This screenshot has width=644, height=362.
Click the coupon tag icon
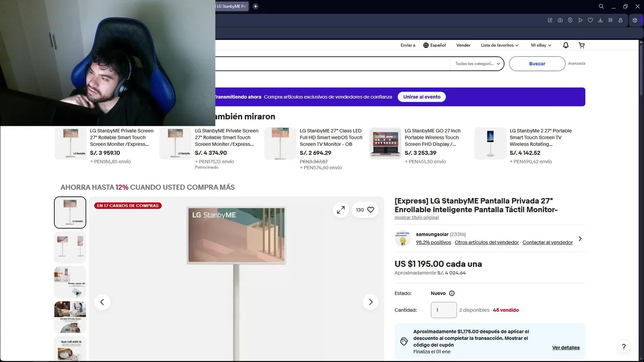(404, 342)
